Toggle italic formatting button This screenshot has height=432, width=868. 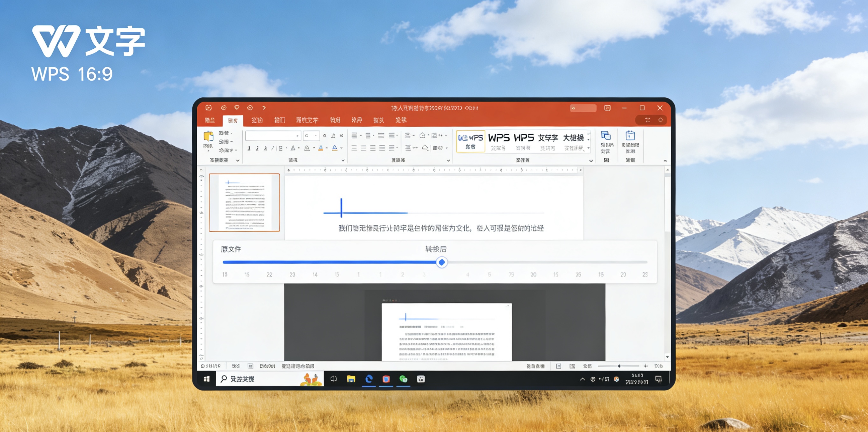tap(257, 148)
